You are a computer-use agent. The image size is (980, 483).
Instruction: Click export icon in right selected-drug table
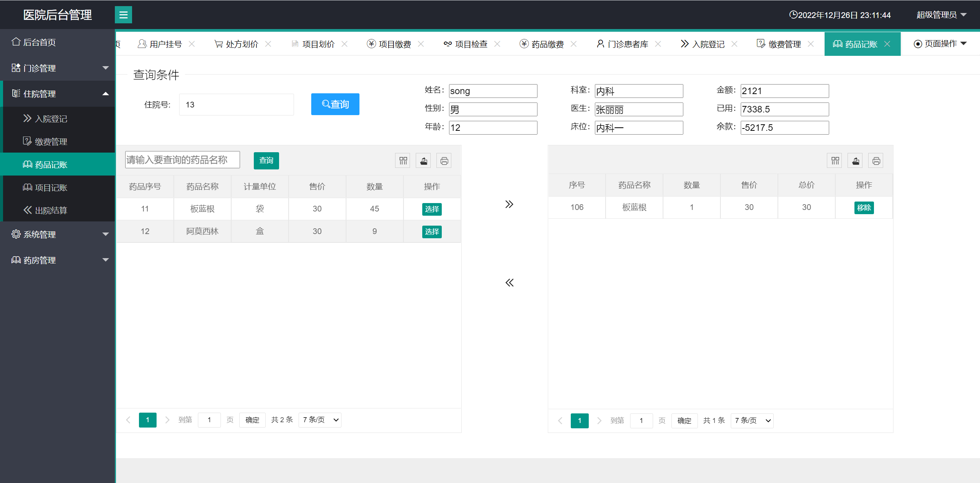856,161
